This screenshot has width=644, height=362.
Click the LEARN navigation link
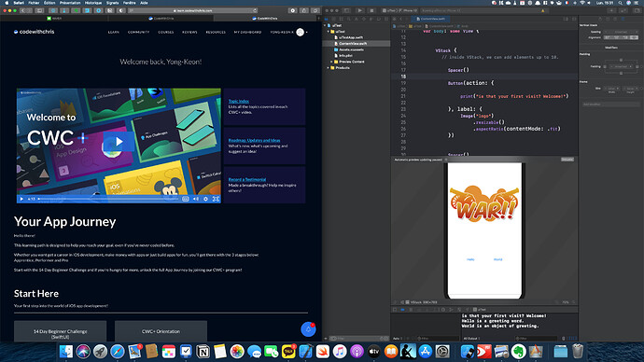[113, 32]
